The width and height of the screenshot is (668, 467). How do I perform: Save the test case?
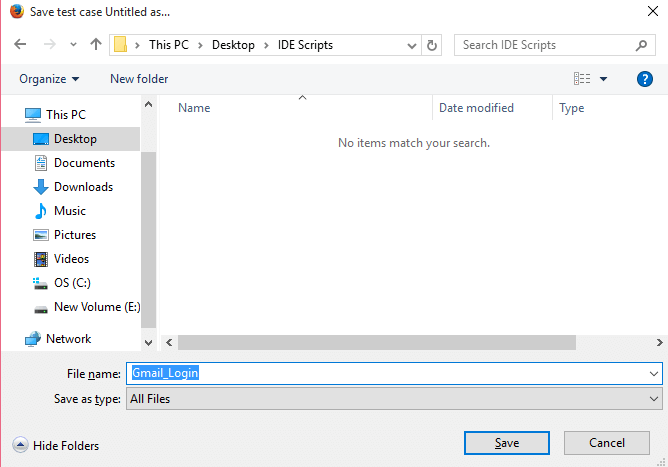point(507,443)
